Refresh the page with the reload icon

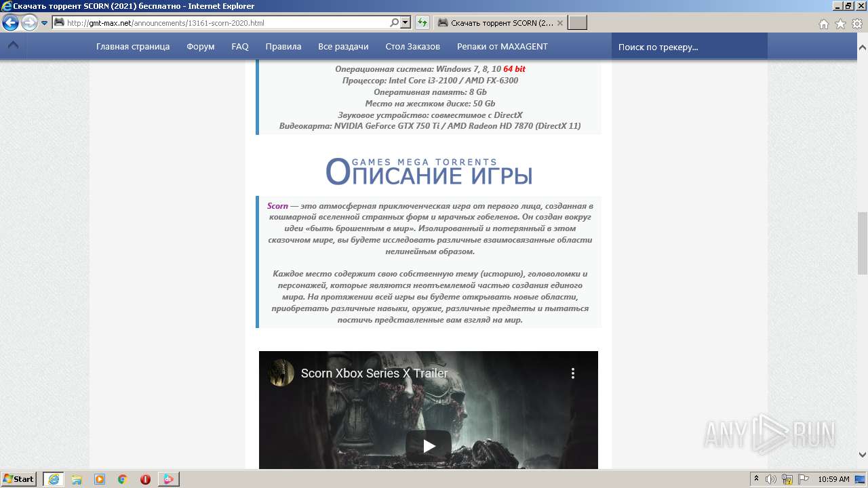click(x=422, y=22)
